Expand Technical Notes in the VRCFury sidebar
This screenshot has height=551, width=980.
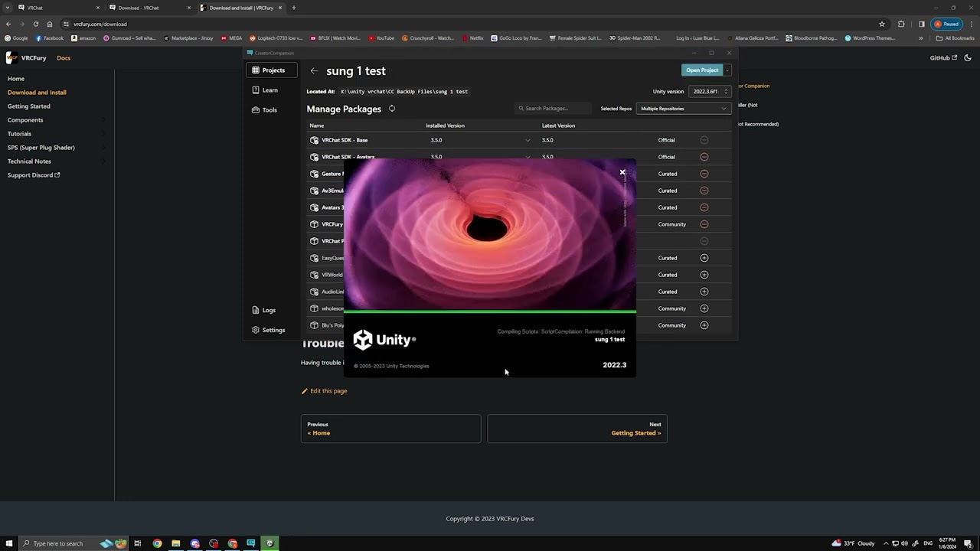(x=103, y=161)
